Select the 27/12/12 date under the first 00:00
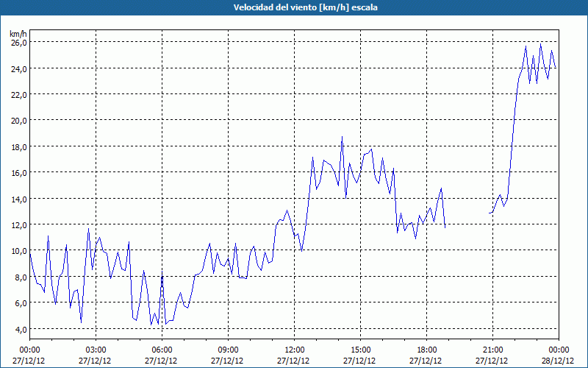The height and width of the screenshot is (368, 588). (x=29, y=361)
